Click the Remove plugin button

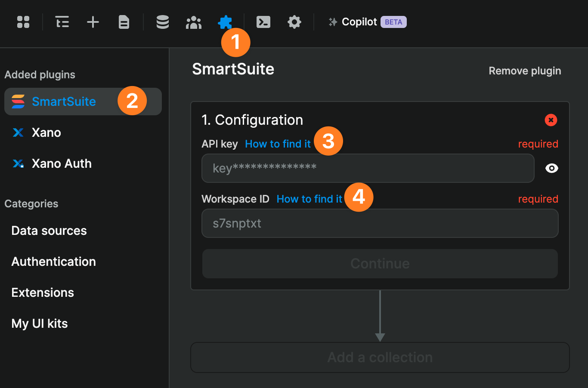pyautogui.click(x=525, y=71)
